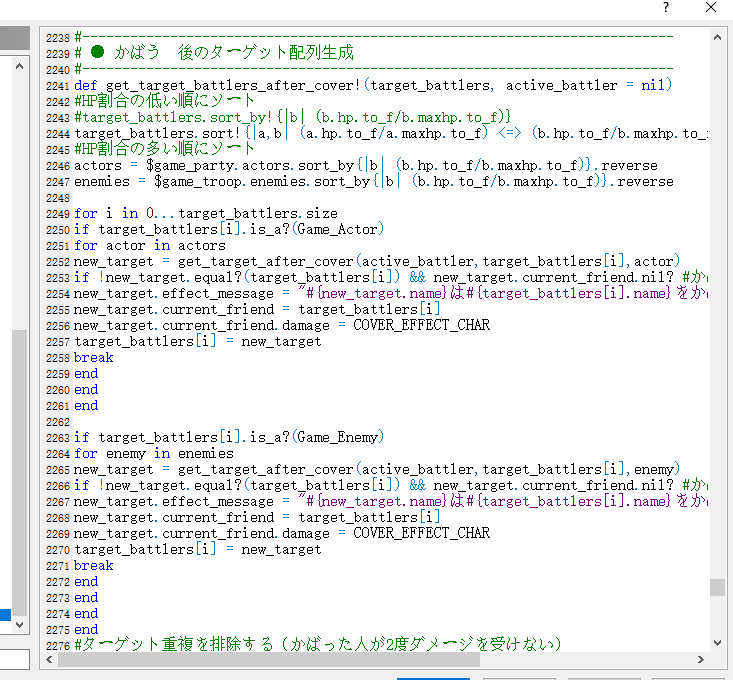Screen dimensions: 733x680
Task: Click line 2276 comment ターゲット重複を排除する
Action: [x=317, y=644]
